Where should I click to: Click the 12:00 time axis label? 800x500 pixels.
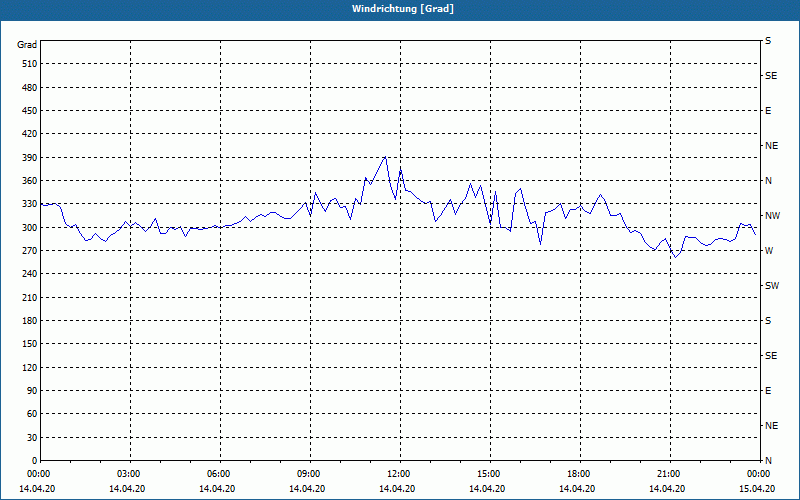[397, 474]
